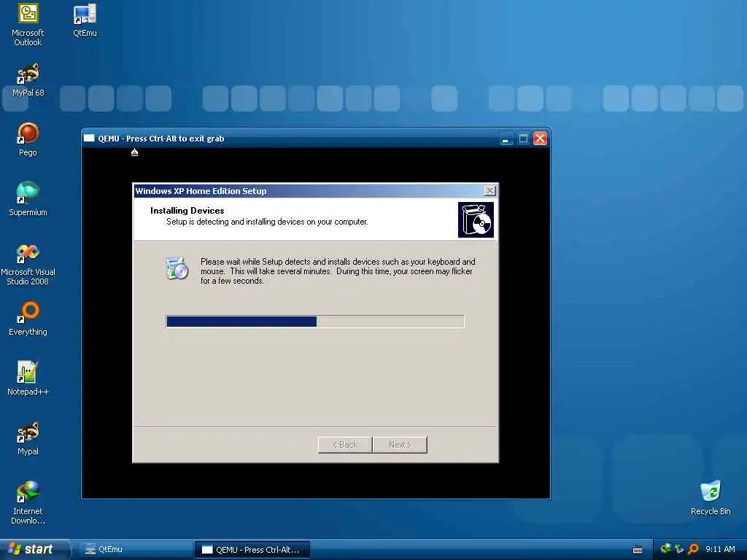Viewport: 747px width, 560px height.
Task: Select the Recycle Bin icon
Action: pyautogui.click(x=711, y=498)
